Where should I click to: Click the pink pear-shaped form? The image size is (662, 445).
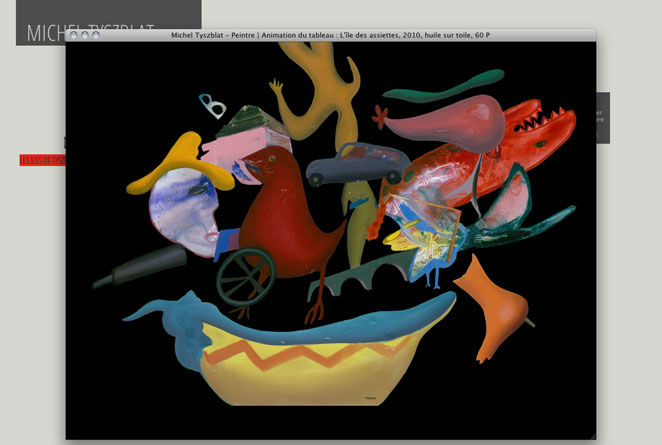coord(450,118)
